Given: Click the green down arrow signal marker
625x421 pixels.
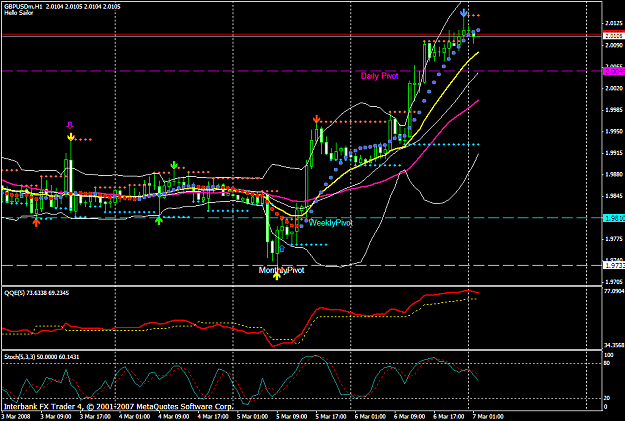Looking at the screenshot, I should tap(174, 165).
